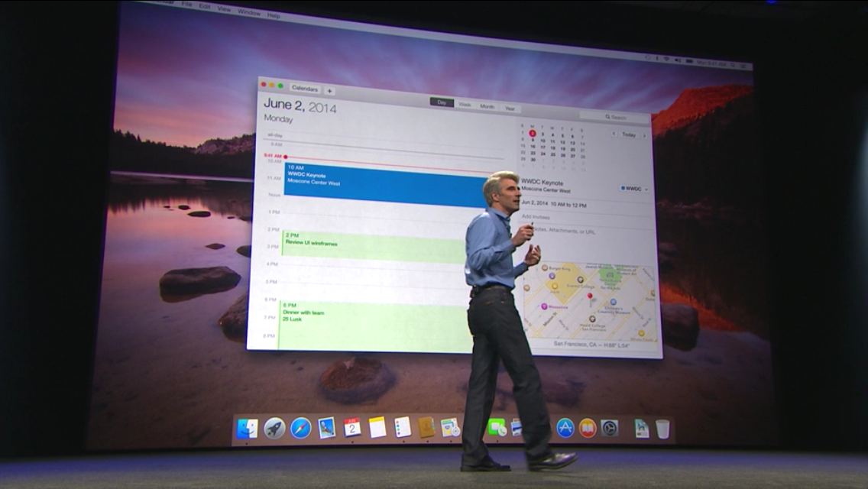Open System Preferences gear in dock

[x=610, y=428]
